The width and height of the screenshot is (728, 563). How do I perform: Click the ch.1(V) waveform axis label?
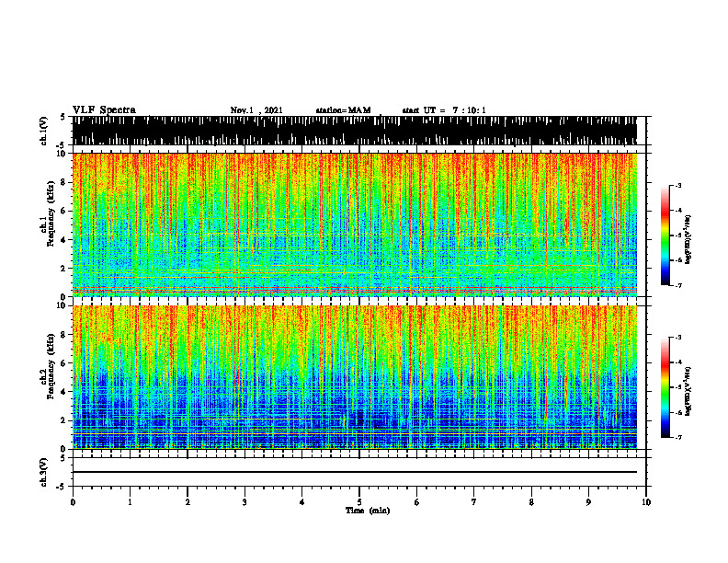click(x=44, y=131)
